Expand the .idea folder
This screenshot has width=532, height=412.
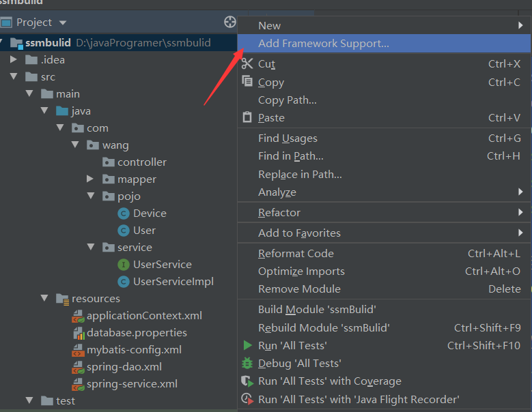(x=13, y=60)
